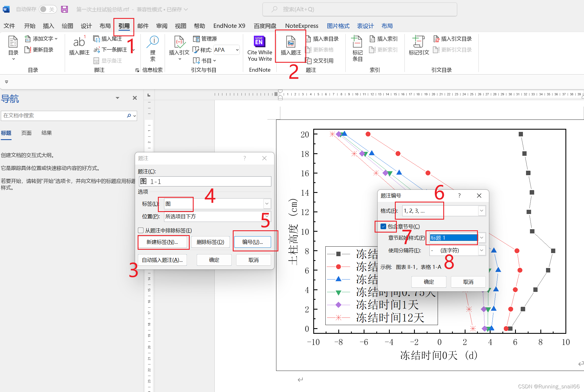Switch to the Insert (插入) ribbon tab

(48, 26)
